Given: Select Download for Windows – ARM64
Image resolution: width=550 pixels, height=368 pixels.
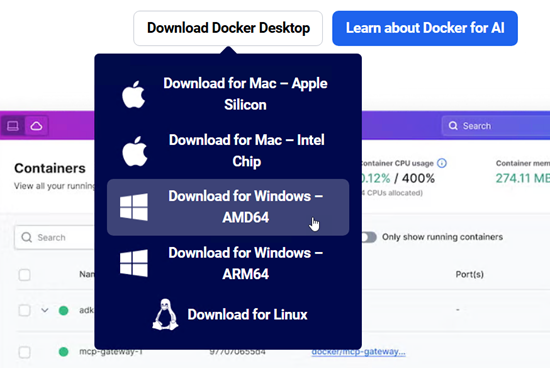Looking at the screenshot, I should coord(228,263).
